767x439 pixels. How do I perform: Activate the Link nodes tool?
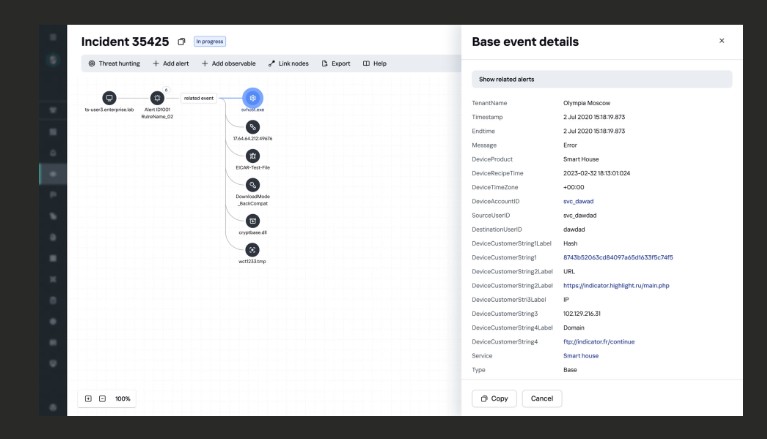click(x=289, y=63)
